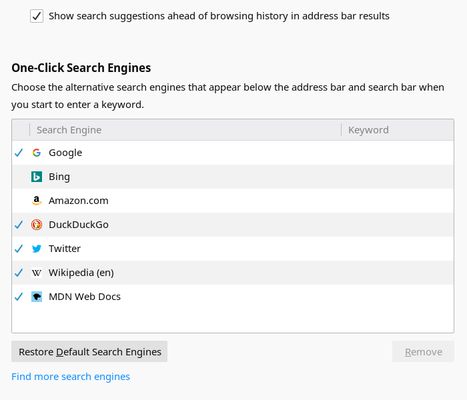Click the Google logo icon

click(x=36, y=153)
